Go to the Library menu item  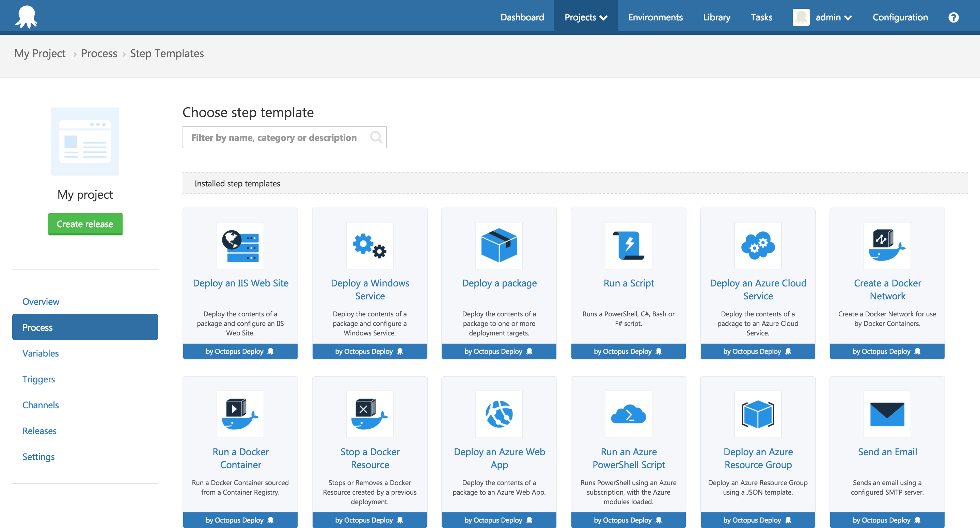pos(716,17)
